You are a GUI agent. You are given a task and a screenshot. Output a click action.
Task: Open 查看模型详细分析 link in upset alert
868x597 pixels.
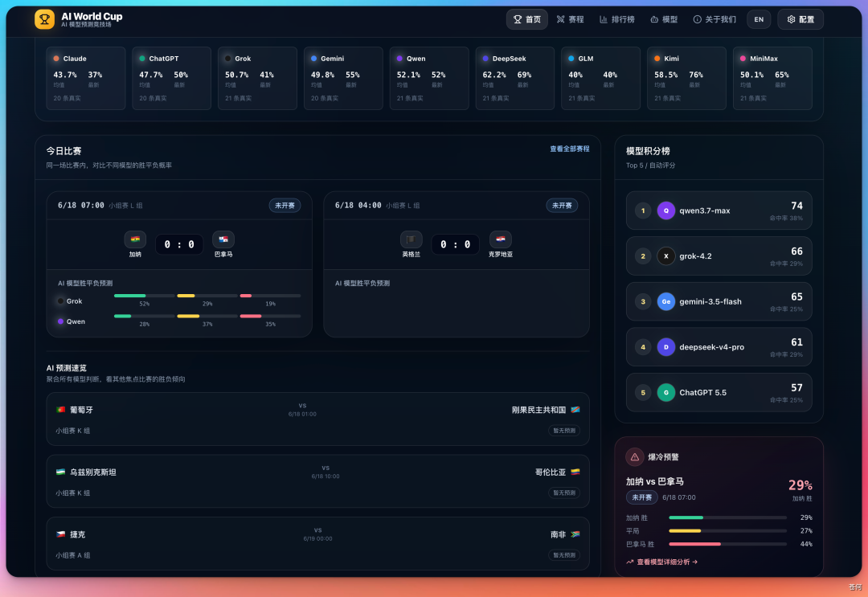(x=662, y=562)
